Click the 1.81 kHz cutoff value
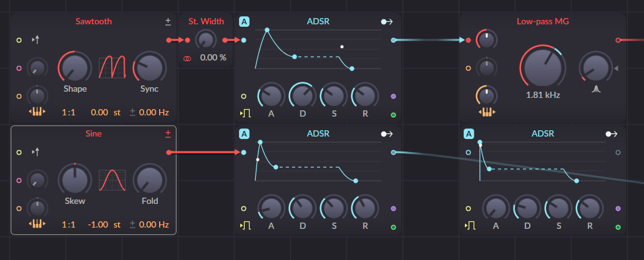Image resolution: width=644 pixels, height=260 pixels. [543, 95]
